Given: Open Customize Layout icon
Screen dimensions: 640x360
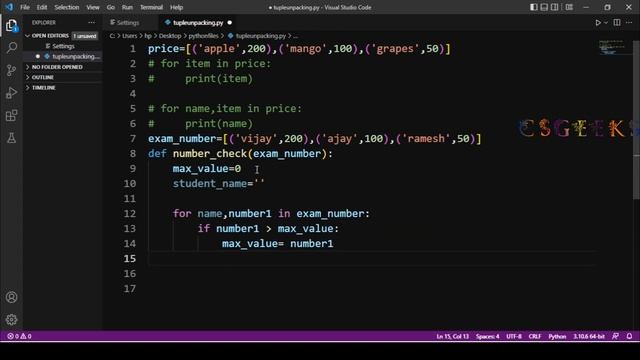Looking at the screenshot, I should 569,7.
